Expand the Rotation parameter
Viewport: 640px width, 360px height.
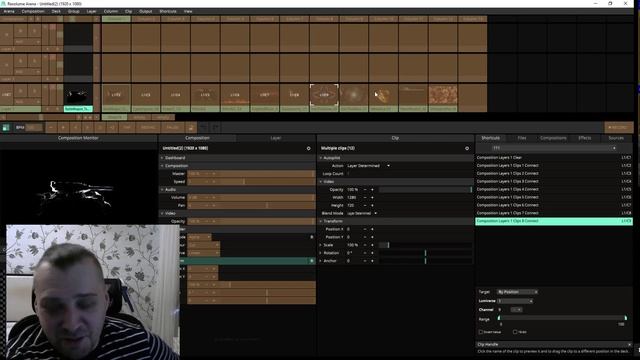pyautogui.click(x=321, y=253)
